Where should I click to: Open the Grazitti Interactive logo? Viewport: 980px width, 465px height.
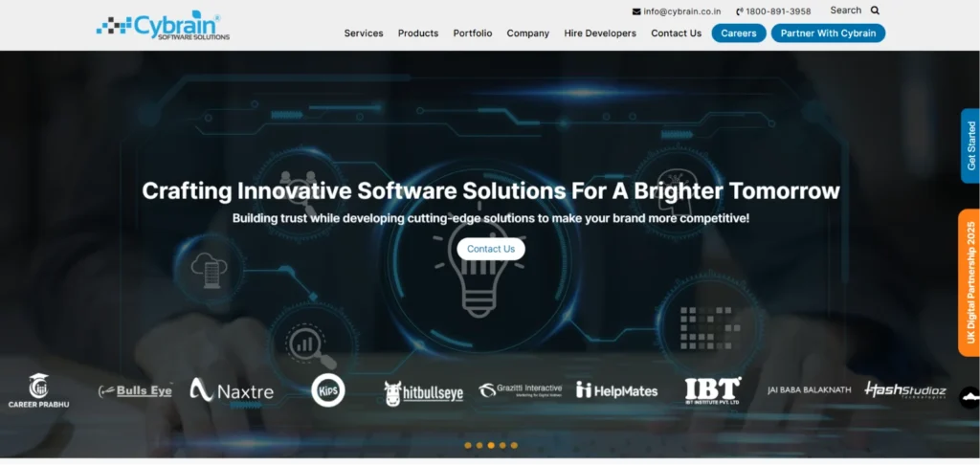click(x=520, y=390)
